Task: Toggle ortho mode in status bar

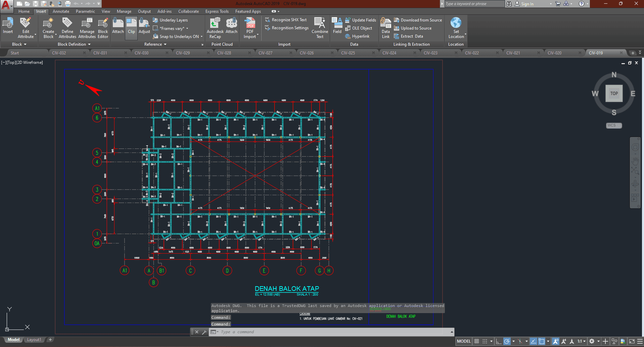Action: [499, 341]
